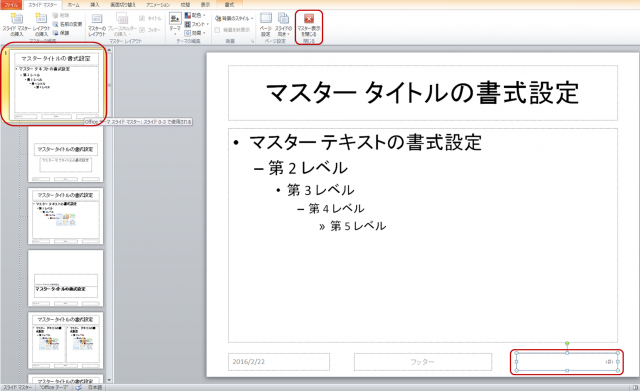Click the green rotation handle above slide number box
The height and width of the screenshot is (391, 640).
pos(567,344)
